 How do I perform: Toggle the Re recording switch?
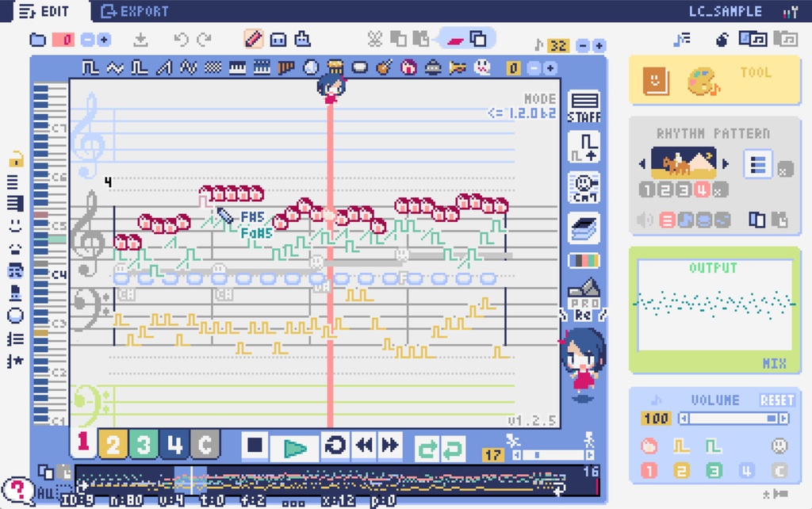click(581, 316)
